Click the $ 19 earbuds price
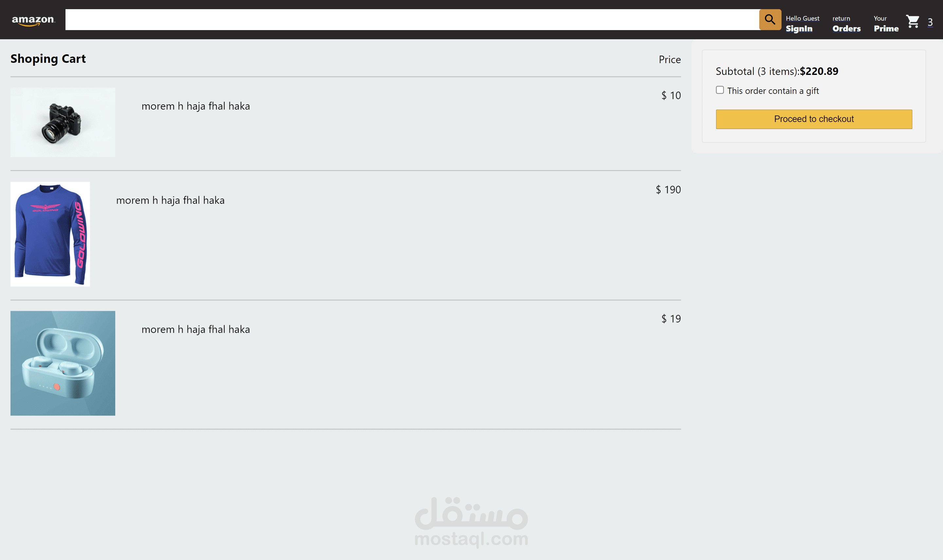The width and height of the screenshot is (943, 560). [671, 319]
